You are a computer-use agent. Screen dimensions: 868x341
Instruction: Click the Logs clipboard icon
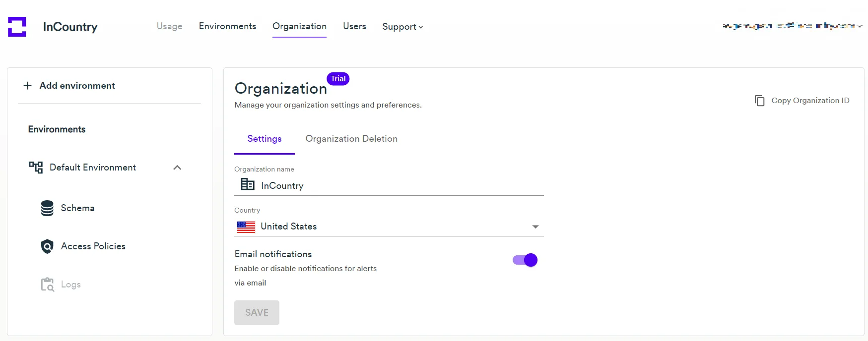(47, 284)
